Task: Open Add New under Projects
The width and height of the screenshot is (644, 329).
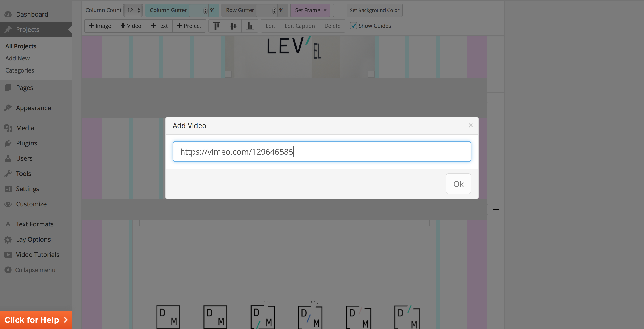Action: (17, 58)
